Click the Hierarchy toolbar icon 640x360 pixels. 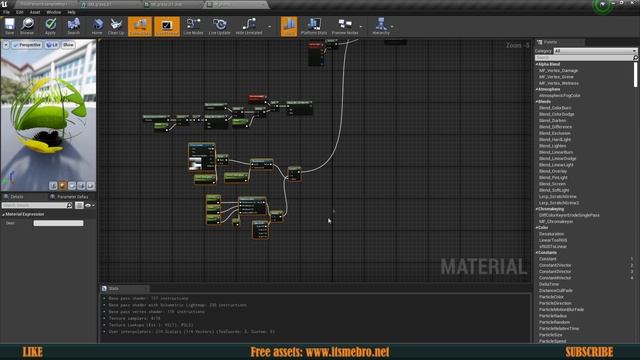[381, 26]
